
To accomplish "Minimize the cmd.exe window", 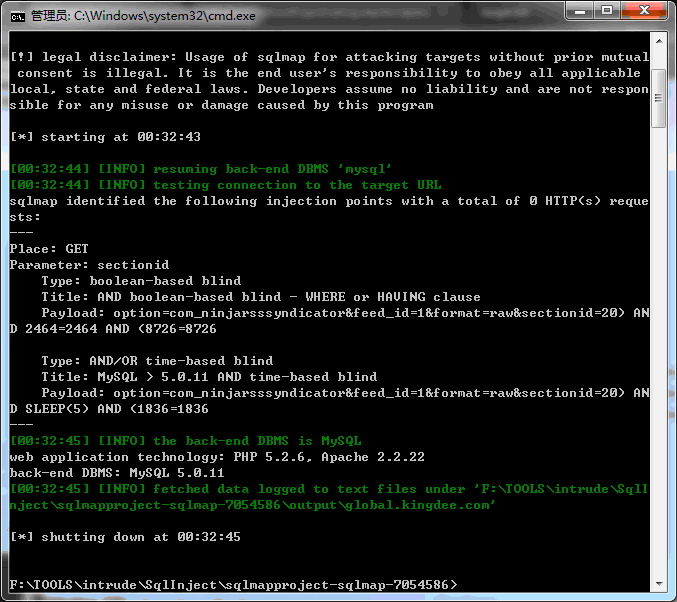I will pyautogui.click(x=580, y=11).
